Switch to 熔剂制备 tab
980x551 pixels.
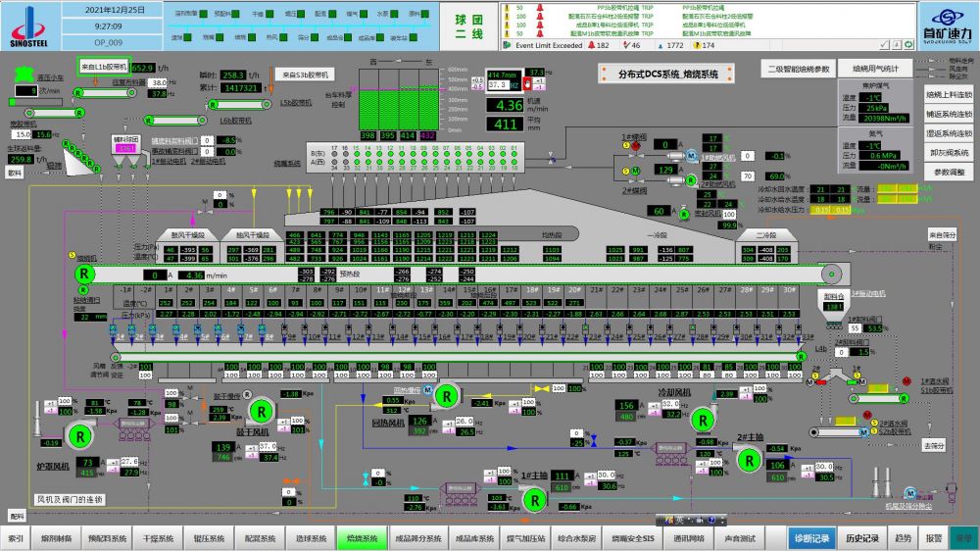click(x=56, y=538)
